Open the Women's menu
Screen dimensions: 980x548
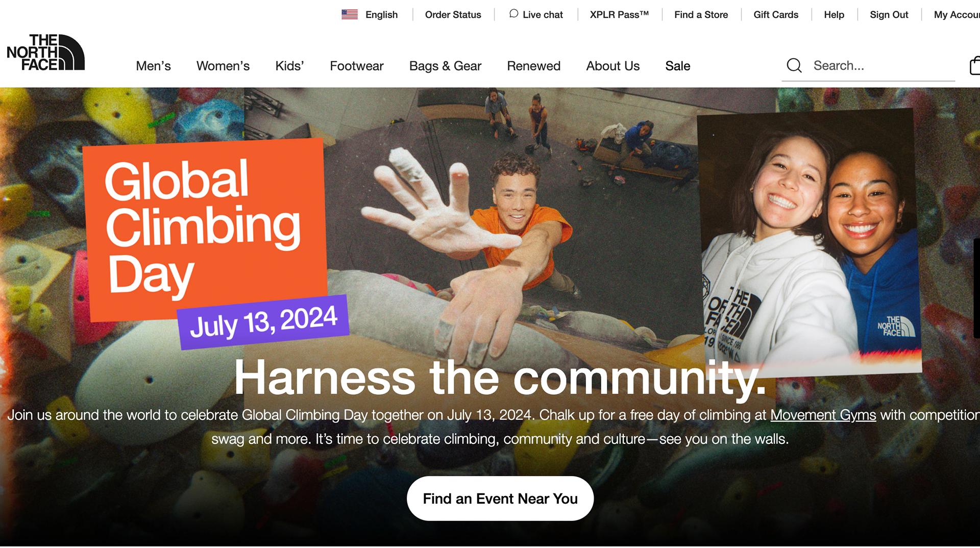pyautogui.click(x=223, y=66)
